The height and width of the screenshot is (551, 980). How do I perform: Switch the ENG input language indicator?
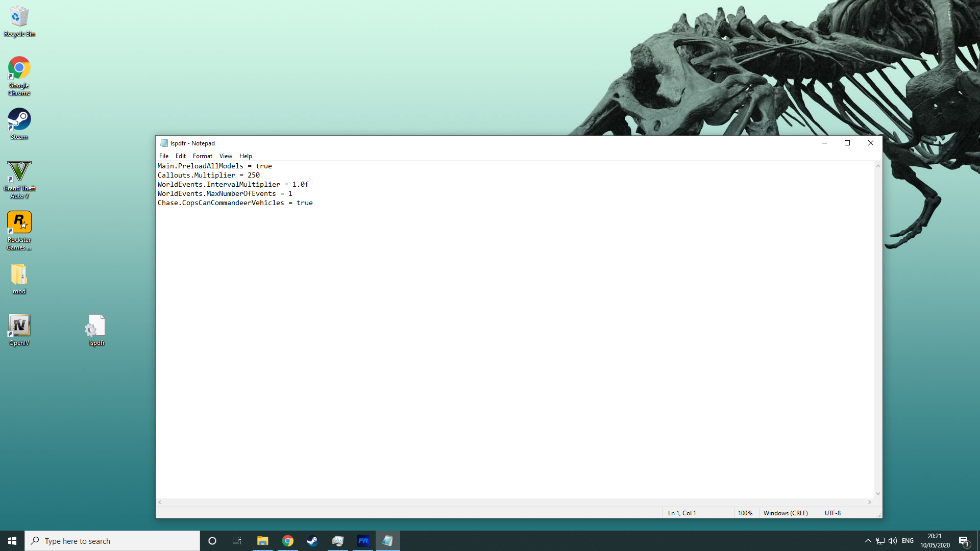(908, 541)
